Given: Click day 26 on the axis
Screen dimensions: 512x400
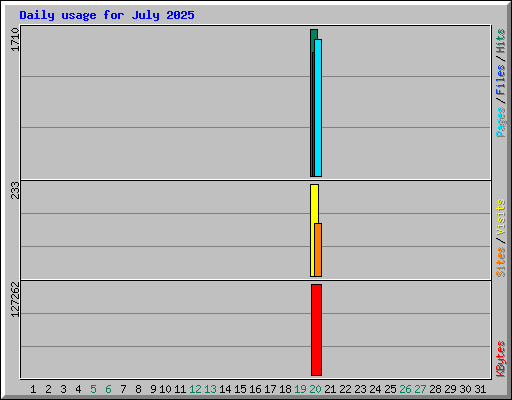Looking at the screenshot, I should point(405,389).
